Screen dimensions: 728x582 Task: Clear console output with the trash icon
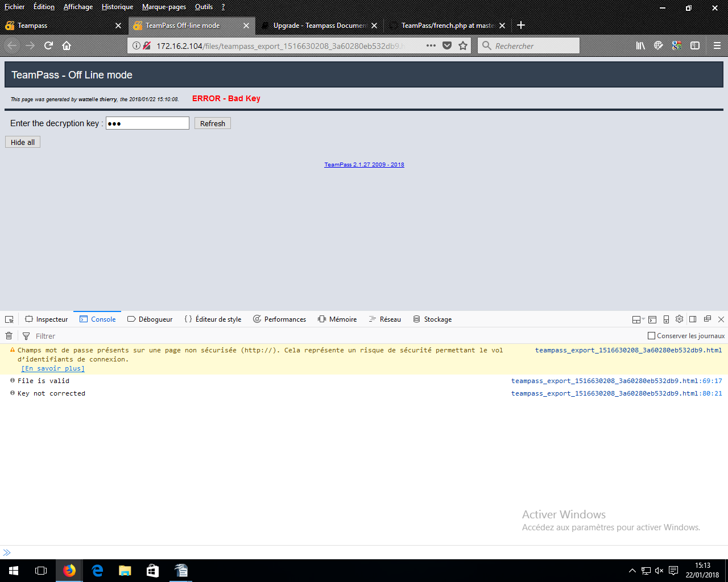click(9, 336)
